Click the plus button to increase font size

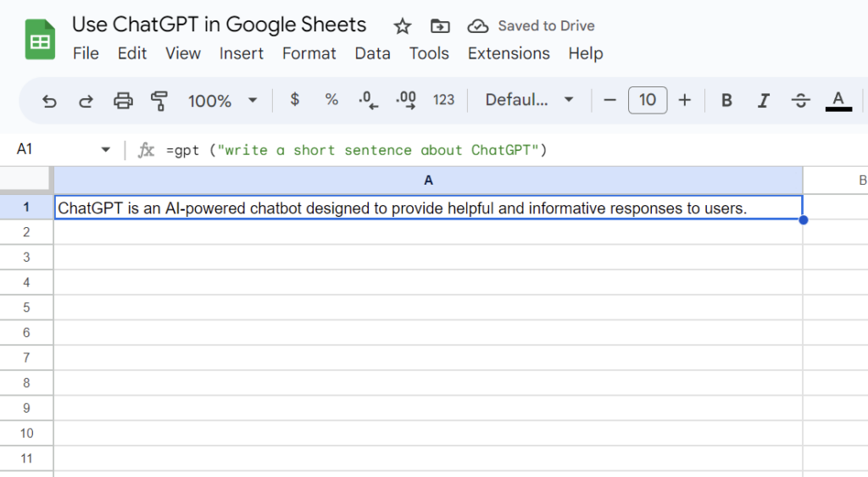(x=685, y=100)
